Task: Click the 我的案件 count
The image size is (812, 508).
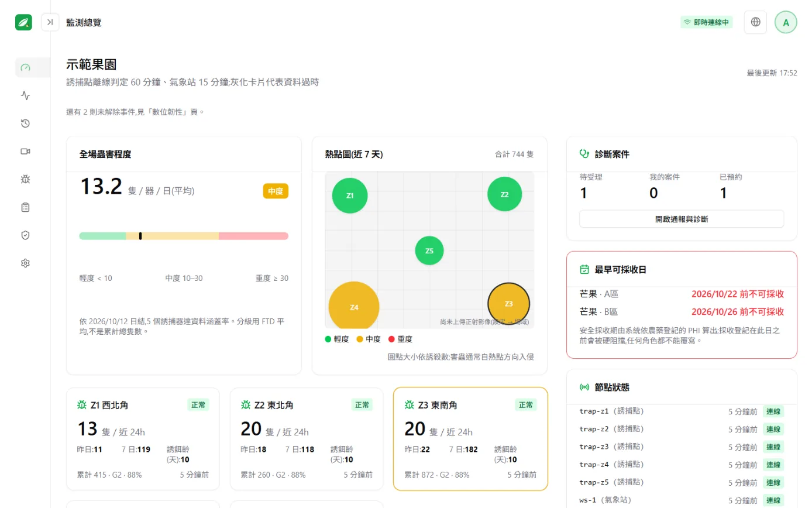Action: [x=653, y=193]
